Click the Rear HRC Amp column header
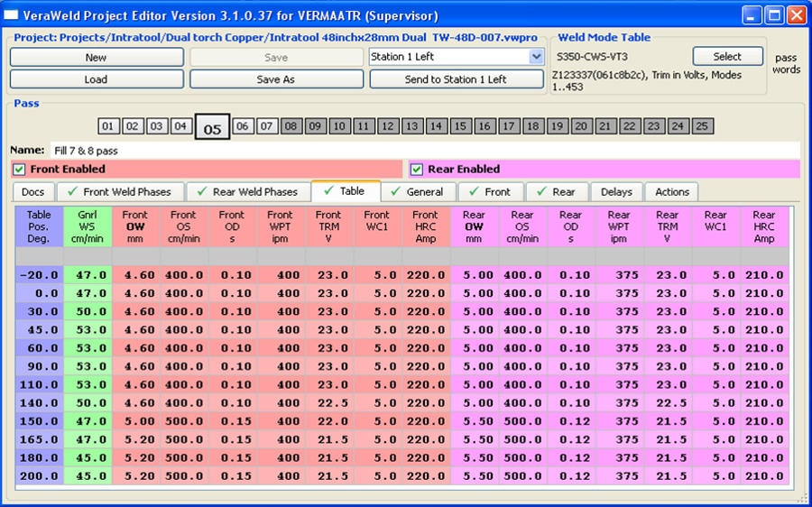812x507 pixels. [x=764, y=226]
